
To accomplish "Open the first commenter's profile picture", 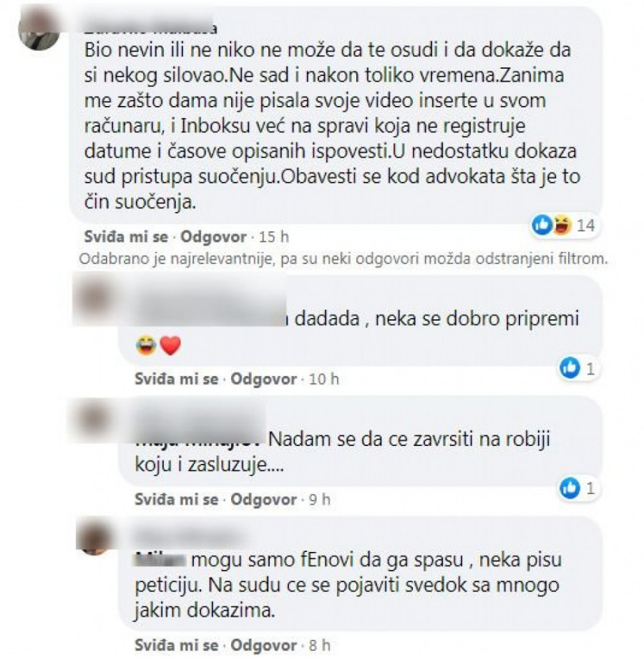I will click(39, 29).
